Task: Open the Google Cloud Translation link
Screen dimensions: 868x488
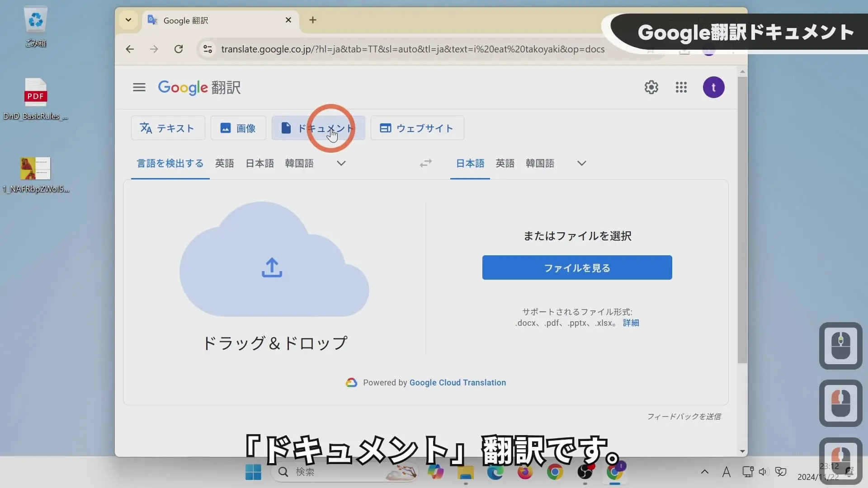Action: click(x=458, y=382)
